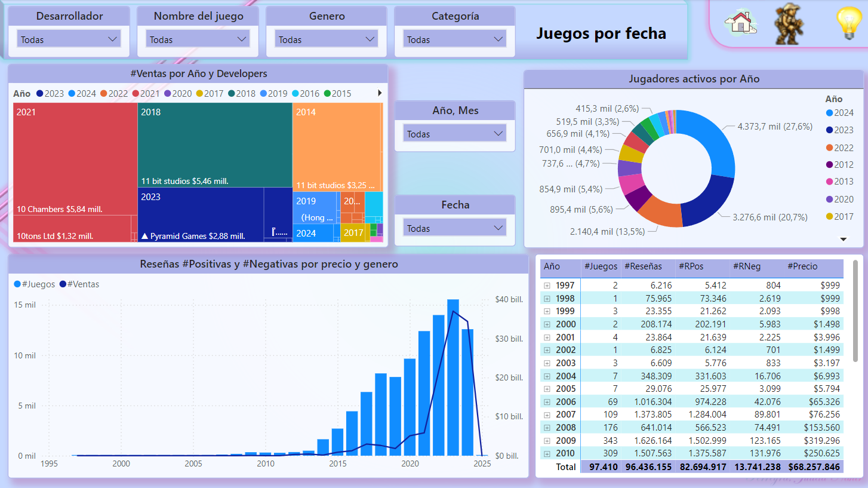Select 2012 in donut chart legend
The width and height of the screenshot is (868, 488).
[840, 164]
